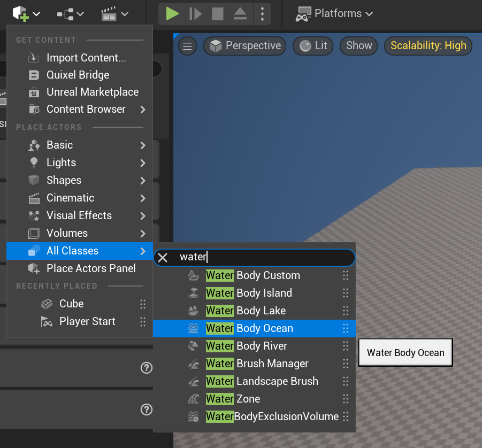Open the Quickly Add to Project menu
Image resolution: width=482 pixels, height=448 pixels.
click(x=26, y=14)
